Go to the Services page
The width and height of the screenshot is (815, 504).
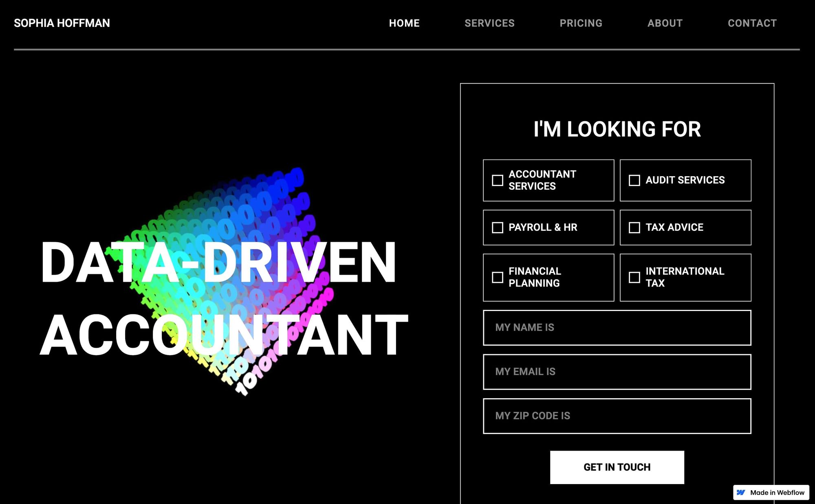pos(489,23)
